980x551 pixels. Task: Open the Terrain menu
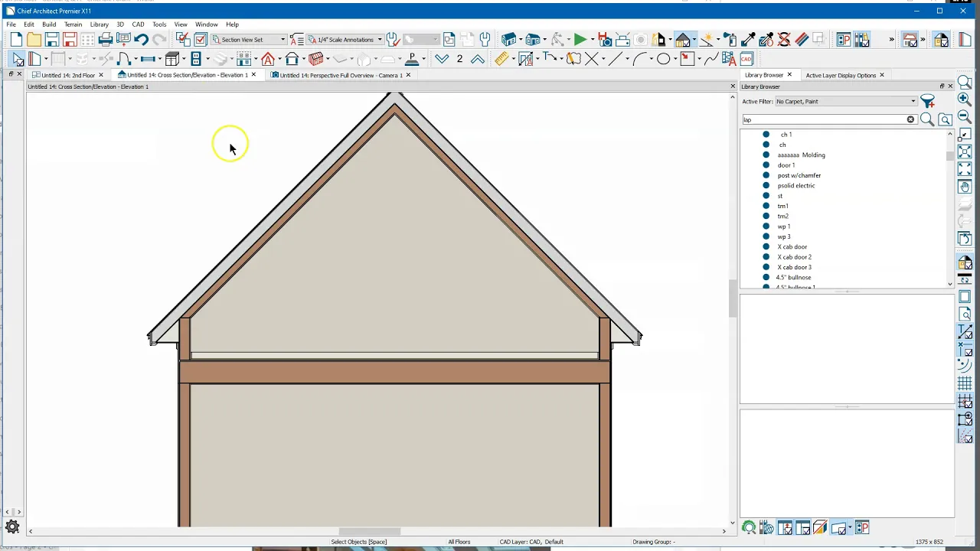73,24
